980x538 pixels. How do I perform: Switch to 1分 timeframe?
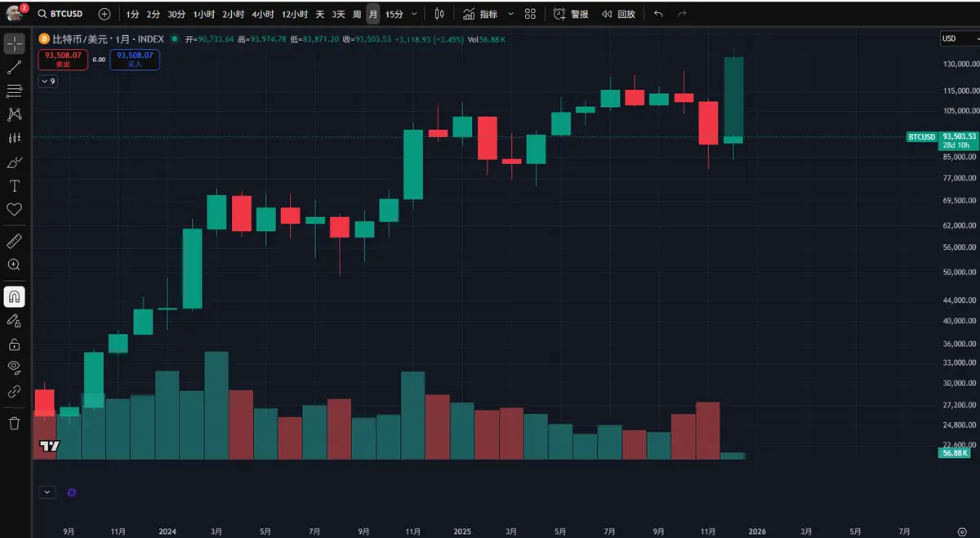tap(132, 14)
